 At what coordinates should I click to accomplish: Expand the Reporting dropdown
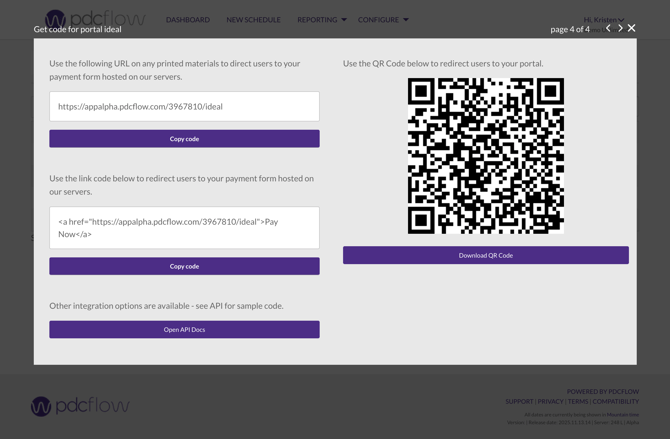(x=322, y=20)
